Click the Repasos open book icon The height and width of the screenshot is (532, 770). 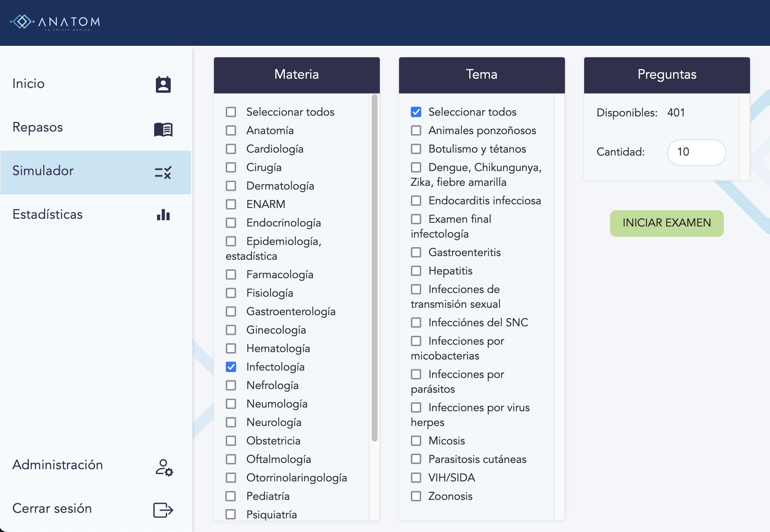163,129
